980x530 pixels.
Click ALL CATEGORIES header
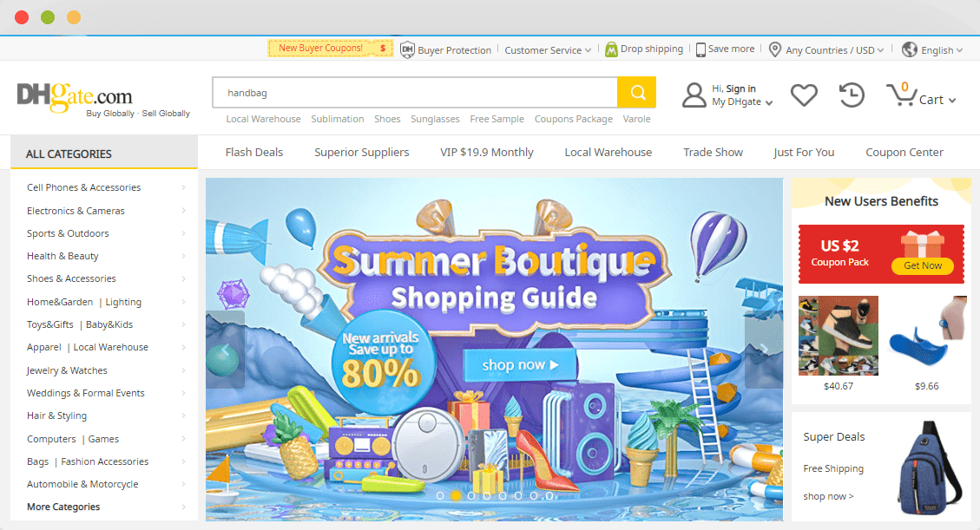click(x=104, y=153)
